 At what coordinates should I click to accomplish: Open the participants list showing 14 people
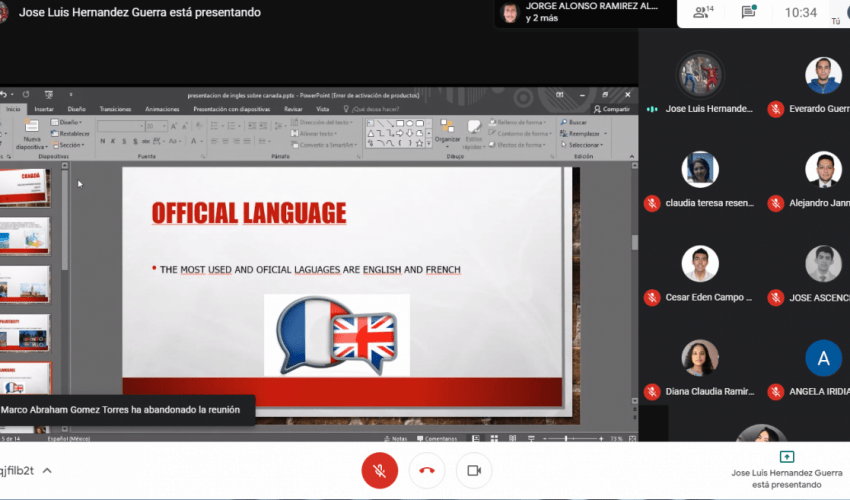(703, 13)
